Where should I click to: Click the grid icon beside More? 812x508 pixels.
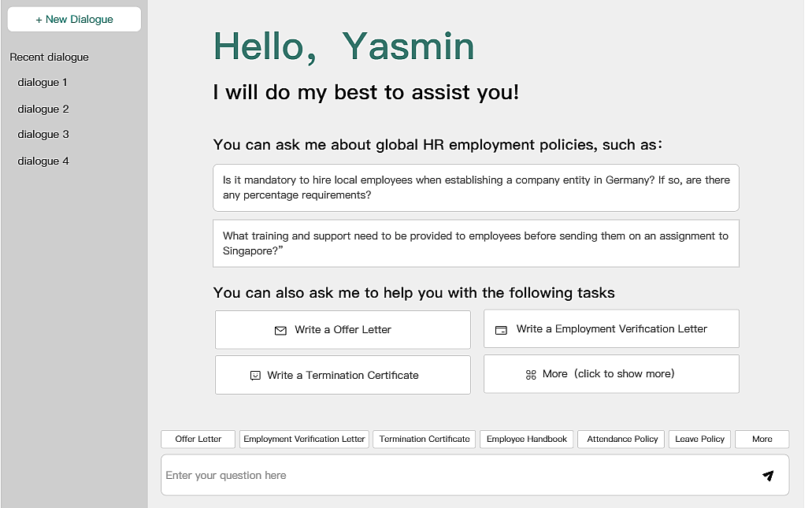click(x=531, y=375)
